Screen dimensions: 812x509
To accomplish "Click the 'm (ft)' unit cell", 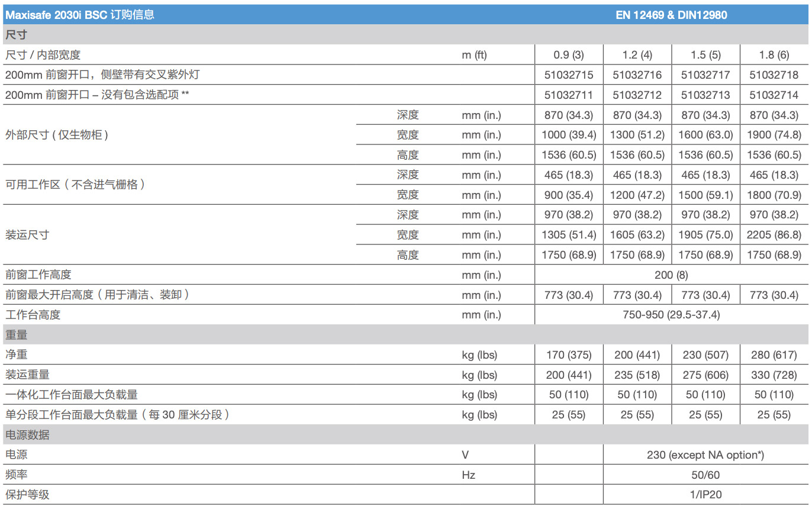I will pos(474,55).
